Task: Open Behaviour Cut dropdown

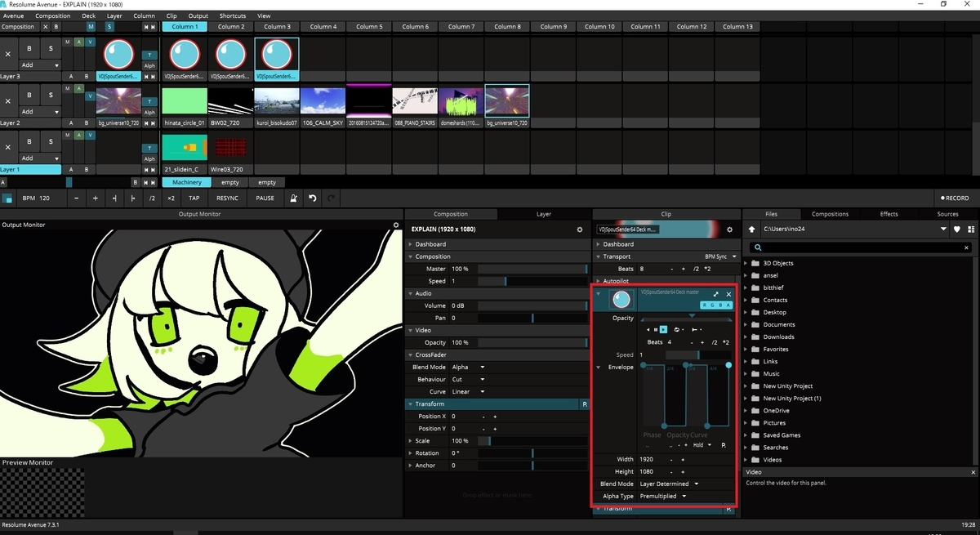Action: (468, 380)
